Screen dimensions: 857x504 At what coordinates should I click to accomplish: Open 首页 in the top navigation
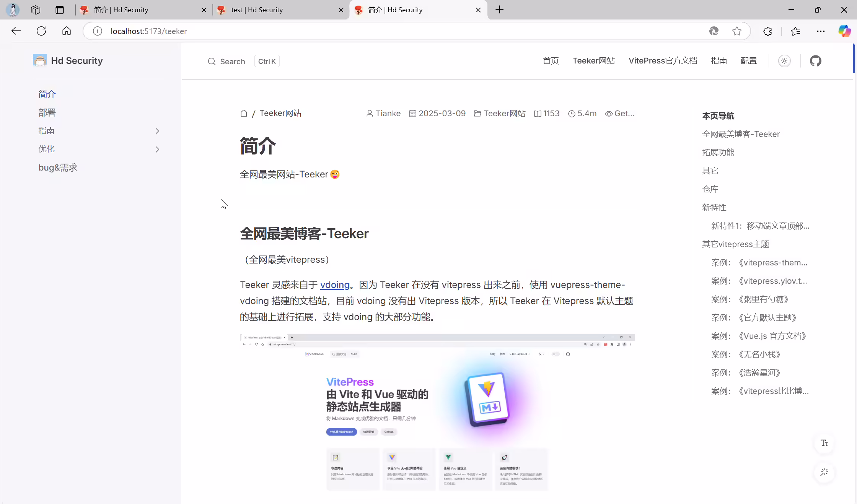pos(551,61)
